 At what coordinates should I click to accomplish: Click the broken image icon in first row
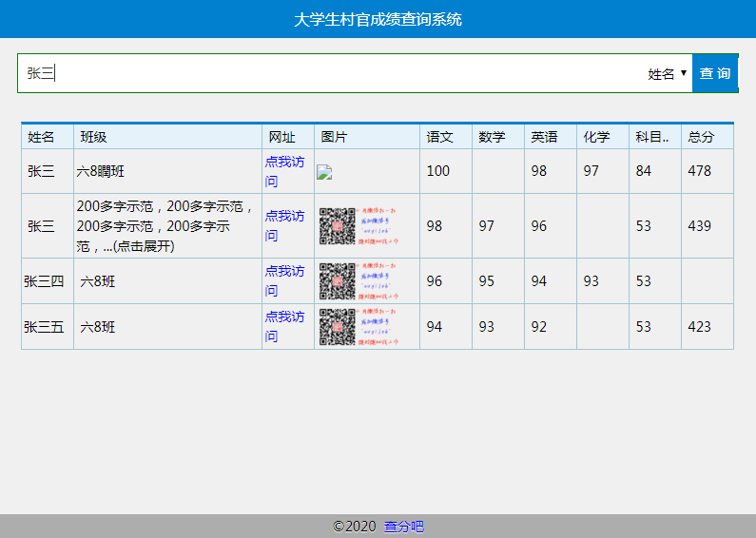pyautogui.click(x=324, y=172)
